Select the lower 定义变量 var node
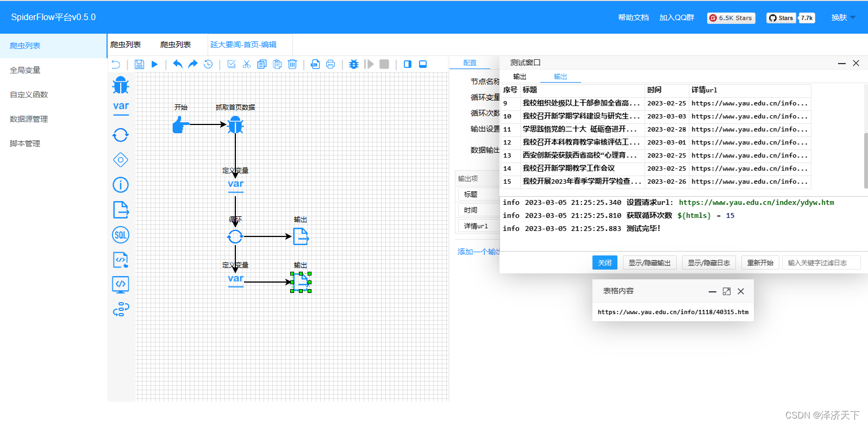868x425 pixels. pyautogui.click(x=235, y=279)
